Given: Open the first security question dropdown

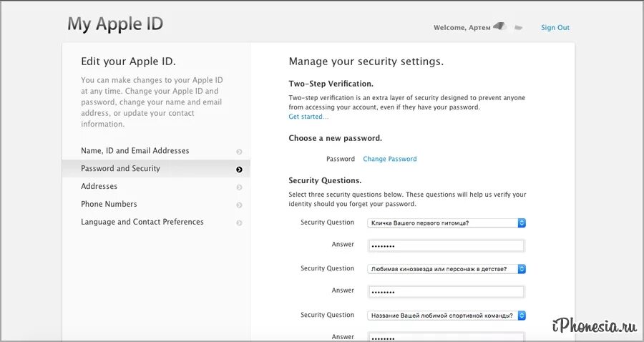Looking at the screenshot, I should [x=447, y=223].
